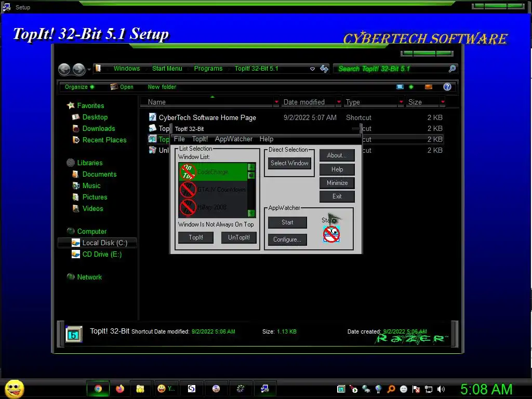The width and height of the screenshot is (532, 399).
Task: Click the About... button
Action: tap(337, 155)
